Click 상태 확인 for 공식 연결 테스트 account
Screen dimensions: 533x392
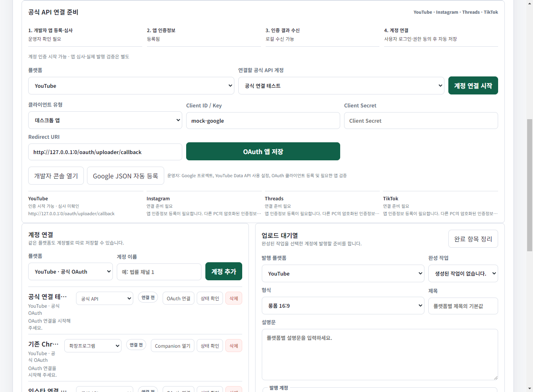tap(210, 298)
